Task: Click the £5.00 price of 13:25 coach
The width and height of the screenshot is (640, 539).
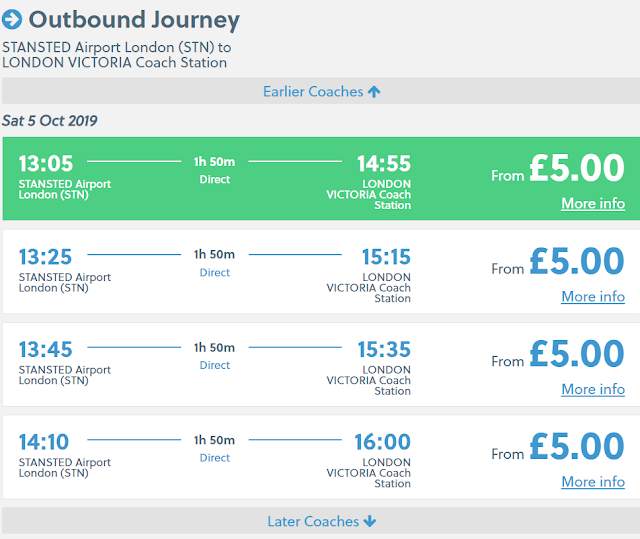Action: [x=577, y=262]
